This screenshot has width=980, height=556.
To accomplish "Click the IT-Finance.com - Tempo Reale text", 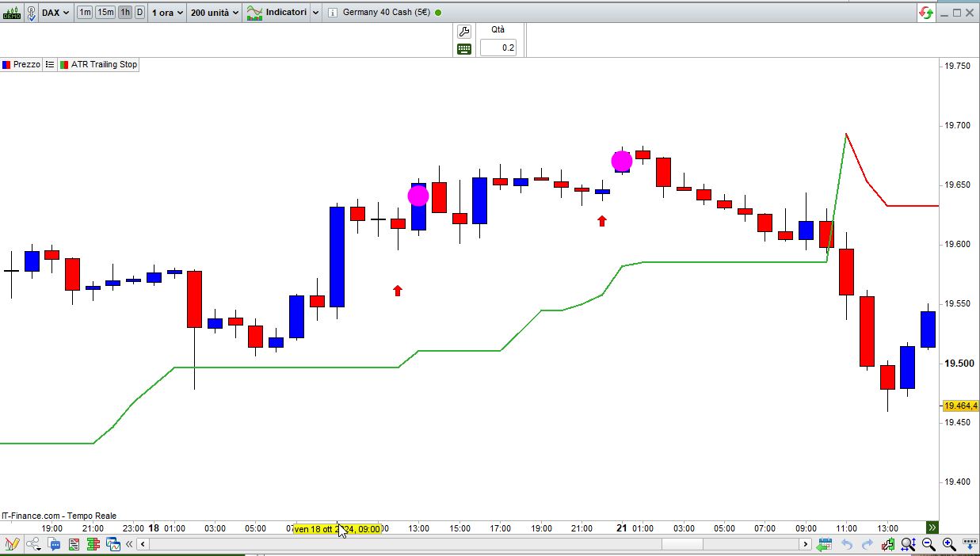I will click(59, 516).
